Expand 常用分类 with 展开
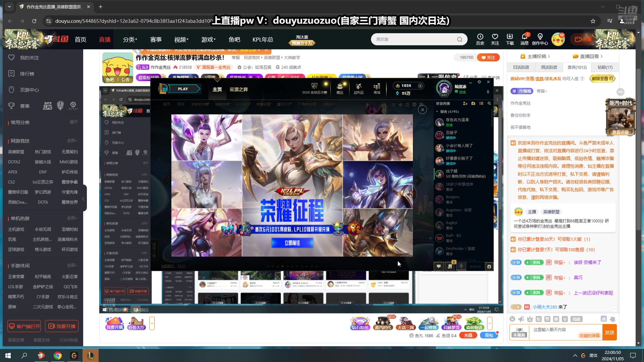The width and height of the screenshot is (644, 362). point(73,122)
